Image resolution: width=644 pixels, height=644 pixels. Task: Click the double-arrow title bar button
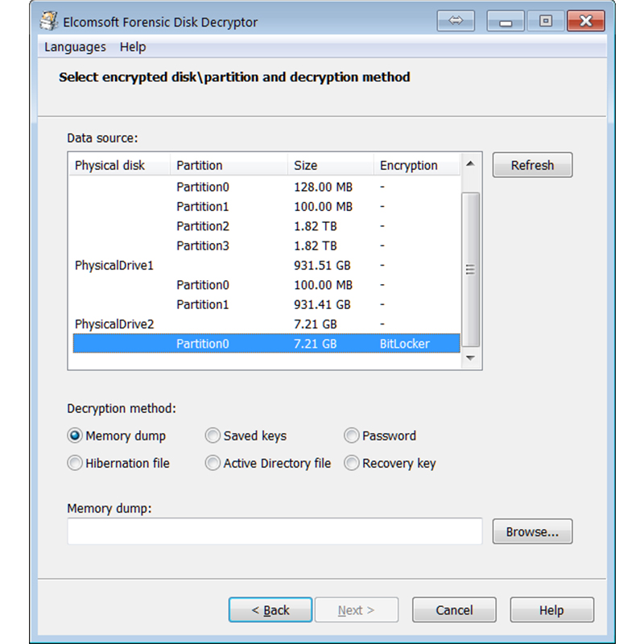click(x=456, y=21)
